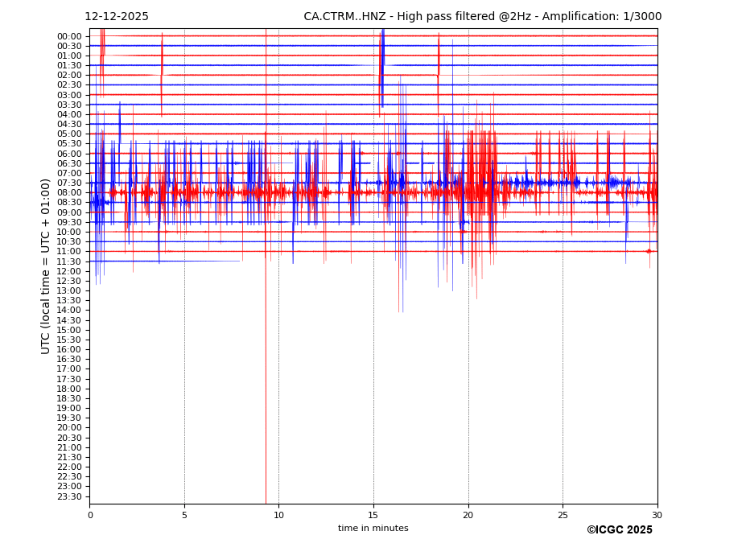This screenshot has width=746, height=560.
Task: Click the 5 tick on minutes axis
Action: pyautogui.click(x=184, y=515)
